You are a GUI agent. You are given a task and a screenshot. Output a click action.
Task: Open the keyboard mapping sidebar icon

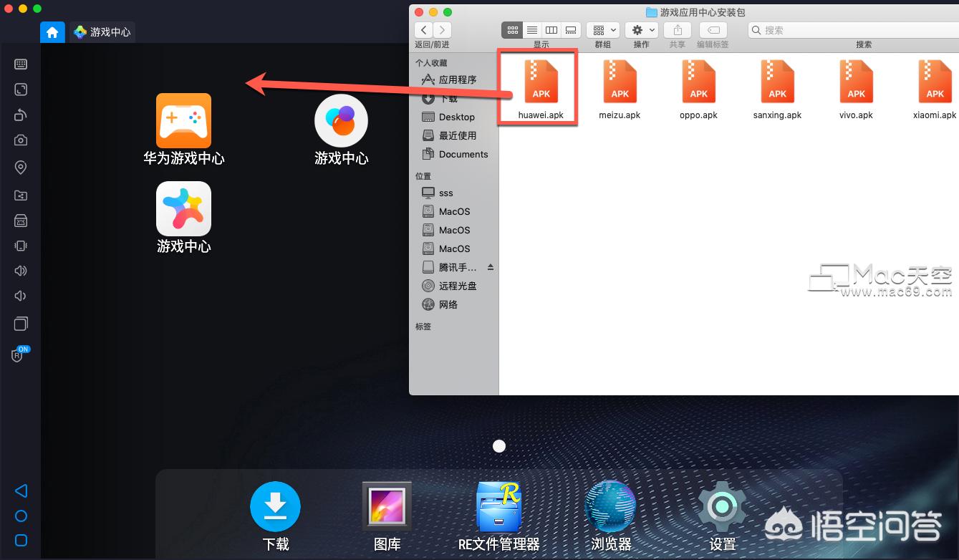click(21, 64)
